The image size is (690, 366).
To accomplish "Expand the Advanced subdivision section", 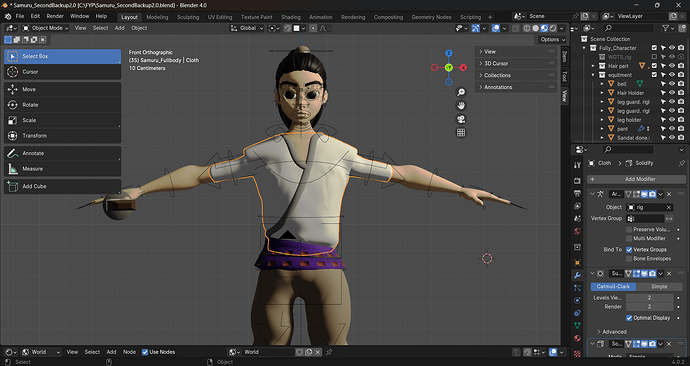I will point(612,332).
